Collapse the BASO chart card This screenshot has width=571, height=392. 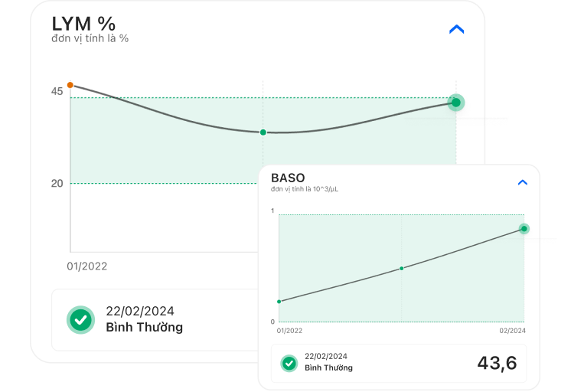(x=523, y=183)
